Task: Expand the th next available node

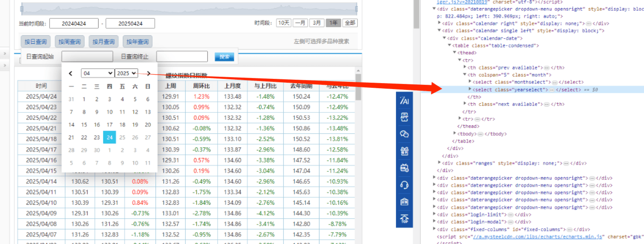Action: (465, 104)
